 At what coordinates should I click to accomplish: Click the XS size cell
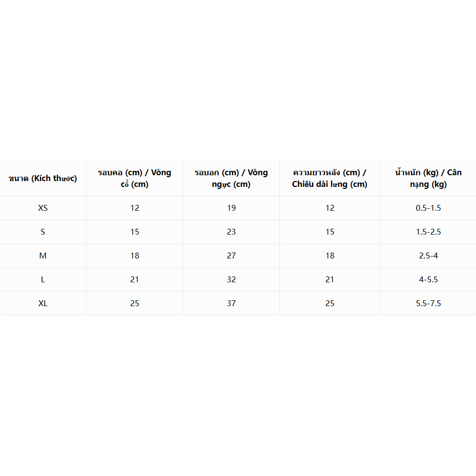click(x=43, y=208)
